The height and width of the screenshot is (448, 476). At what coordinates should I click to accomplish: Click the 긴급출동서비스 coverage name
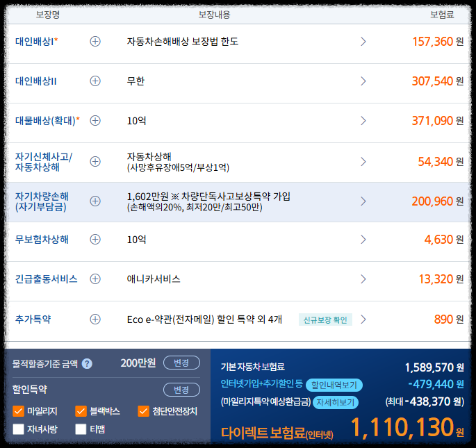pos(46,279)
